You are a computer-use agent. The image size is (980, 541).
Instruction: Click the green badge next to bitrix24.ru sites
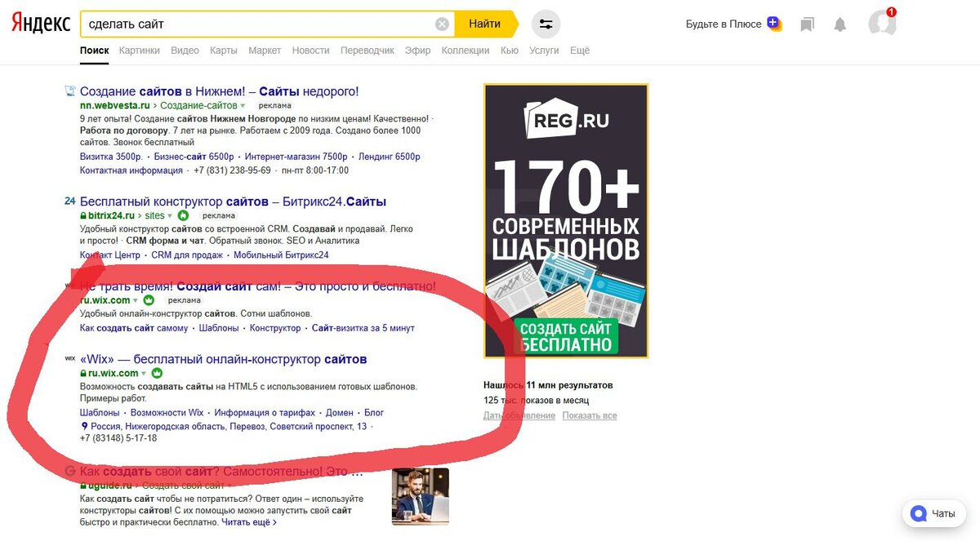[x=183, y=215]
